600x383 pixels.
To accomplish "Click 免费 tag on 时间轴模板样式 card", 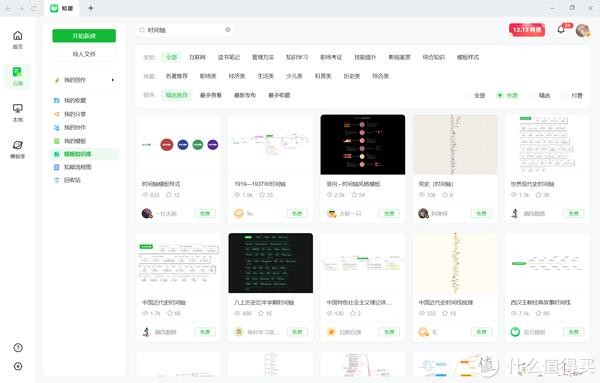I will (205, 213).
